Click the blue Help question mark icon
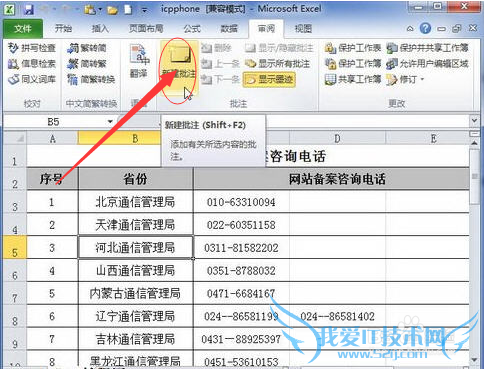485x369 pixels. (x=425, y=29)
